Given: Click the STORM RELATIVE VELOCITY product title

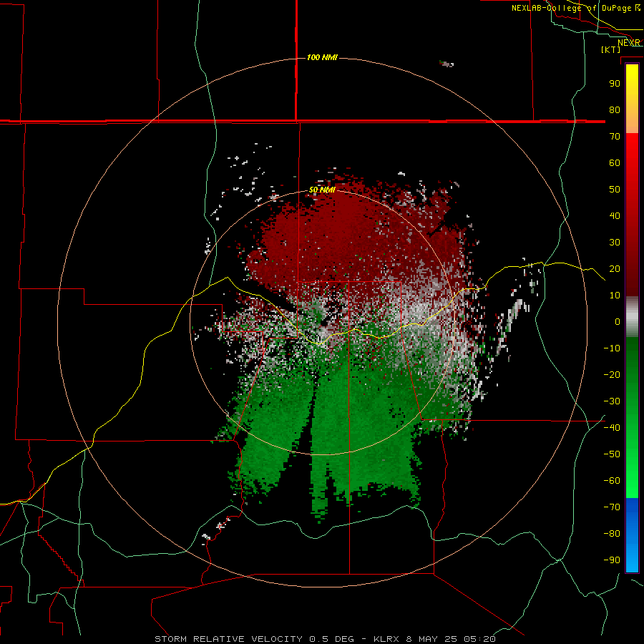Looking at the screenshot, I should click(x=228, y=639).
